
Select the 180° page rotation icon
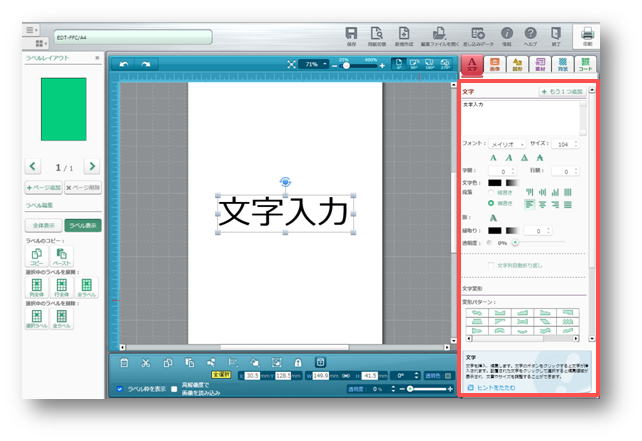point(430,64)
